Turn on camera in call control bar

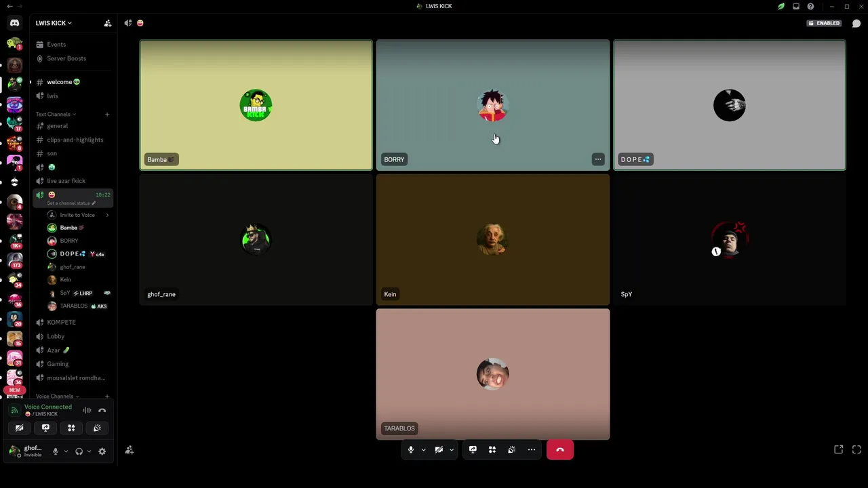click(x=439, y=449)
